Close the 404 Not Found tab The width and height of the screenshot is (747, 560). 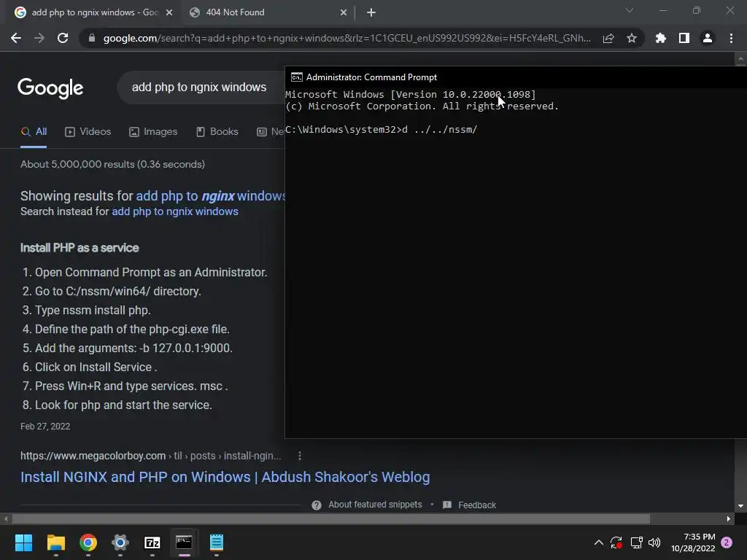(x=344, y=12)
